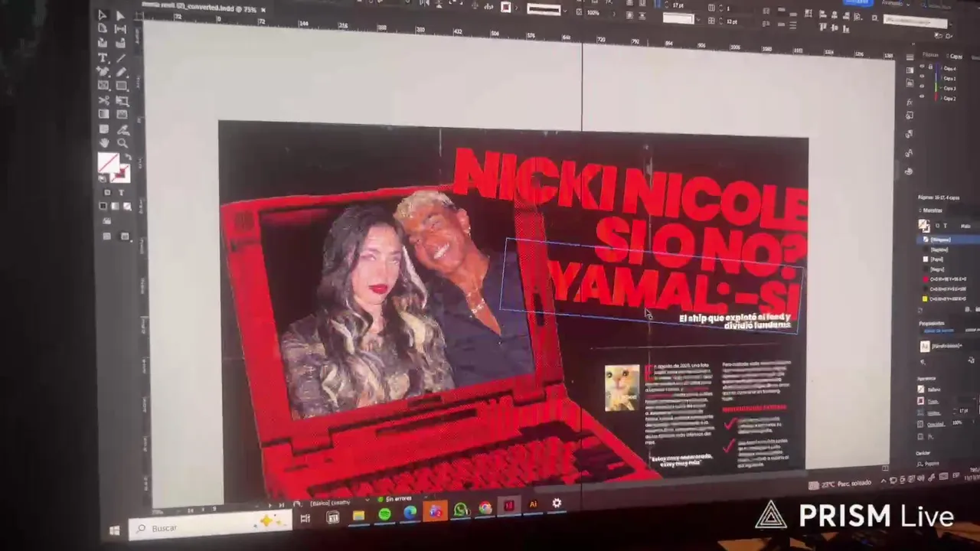Open the Windows Start button
980x551 pixels.
tap(115, 530)
